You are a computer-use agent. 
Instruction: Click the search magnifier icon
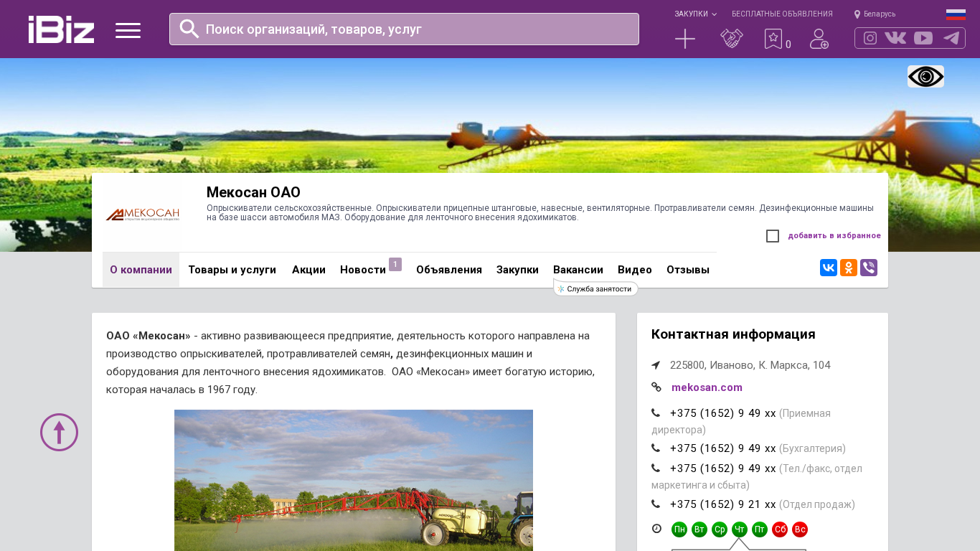click(189, 29)
